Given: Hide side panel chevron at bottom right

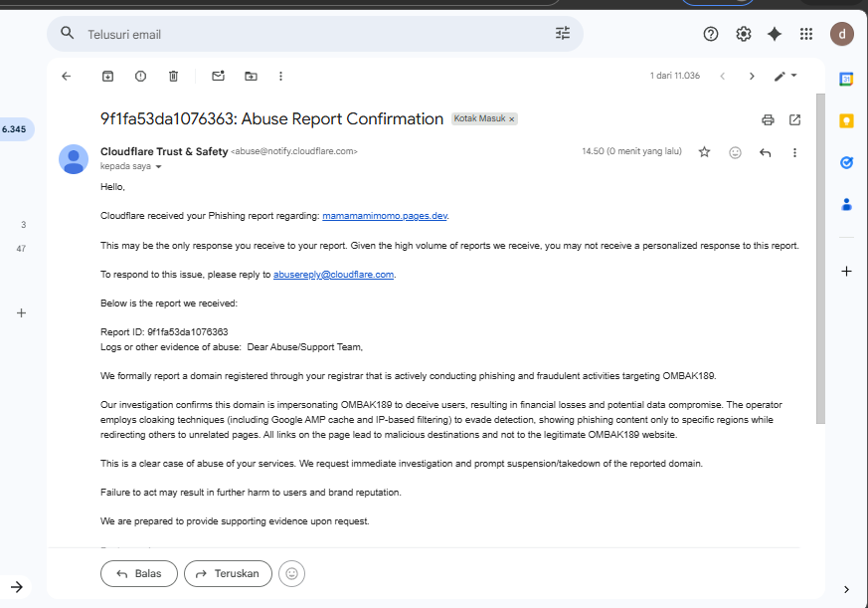Looking at the screenshot, I should (x=846, y=589).
